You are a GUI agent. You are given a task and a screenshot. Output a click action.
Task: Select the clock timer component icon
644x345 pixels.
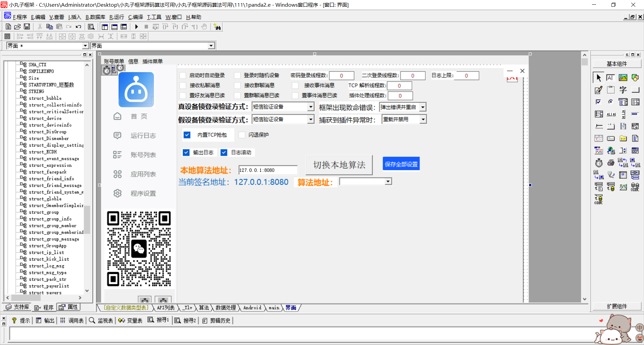(x=599, y=163)
